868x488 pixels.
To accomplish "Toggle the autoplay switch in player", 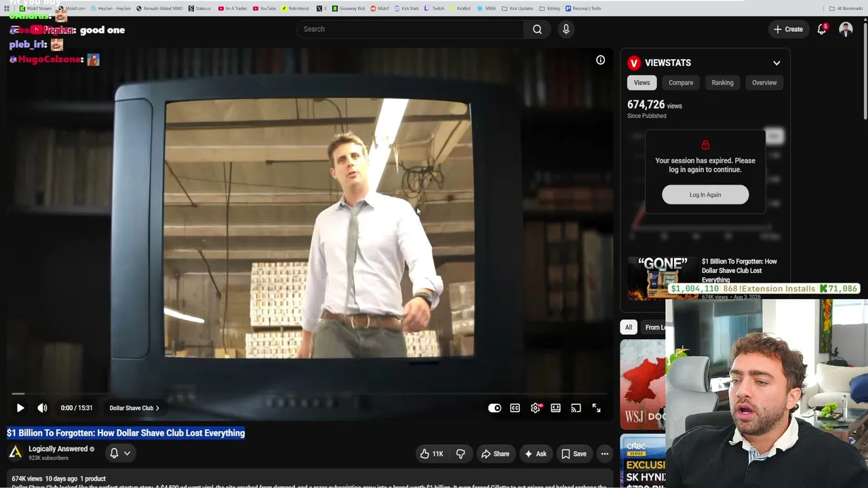I will tap(494, 408).
